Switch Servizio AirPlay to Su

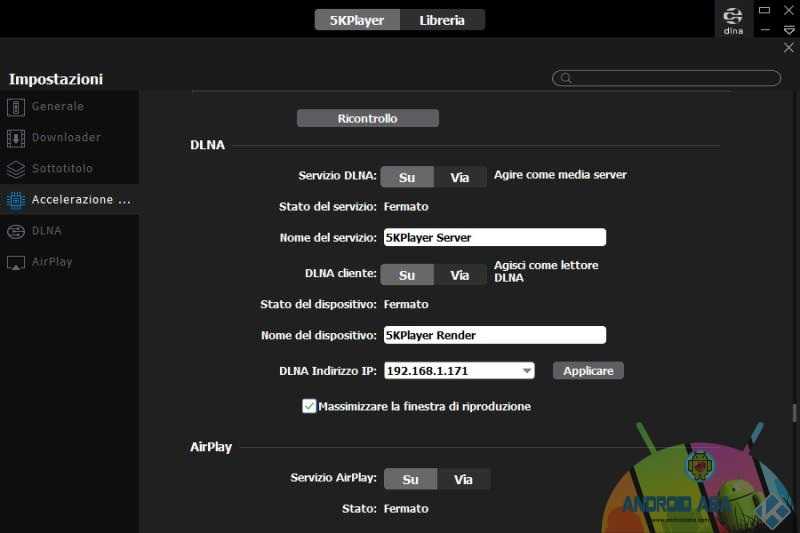click(x=410, y=479)
